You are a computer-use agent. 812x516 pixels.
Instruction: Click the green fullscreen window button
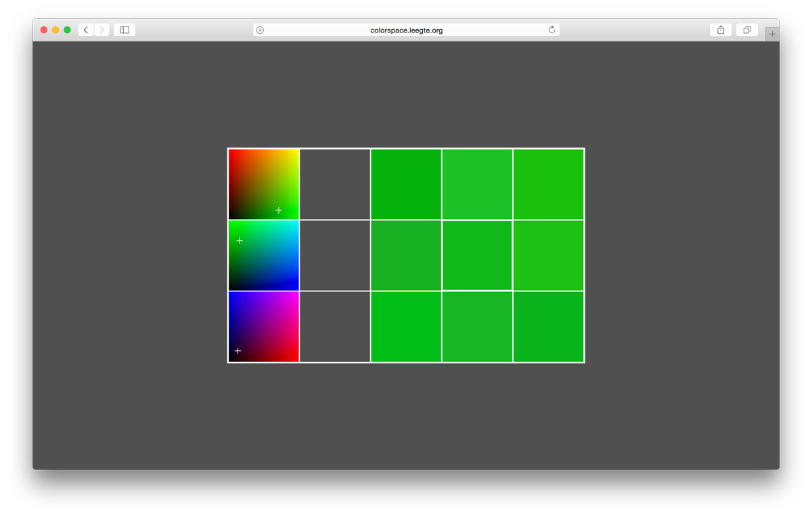[67, 30]
